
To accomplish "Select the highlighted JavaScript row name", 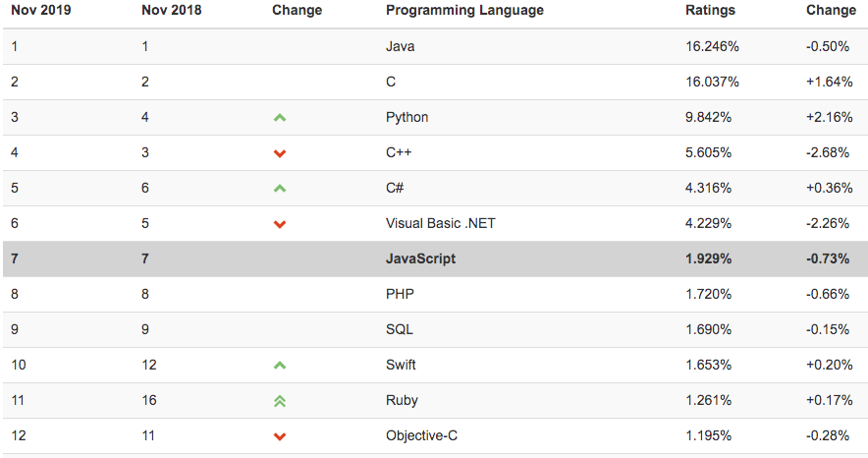I will [x=420, y=258].
